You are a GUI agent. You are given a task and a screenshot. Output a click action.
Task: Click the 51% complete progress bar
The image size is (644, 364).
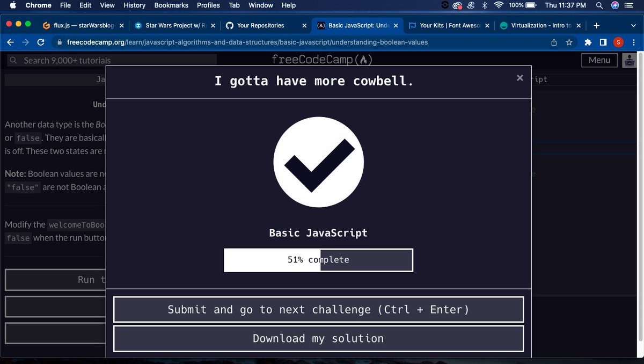pyautogui.click(x=318, y=260)
